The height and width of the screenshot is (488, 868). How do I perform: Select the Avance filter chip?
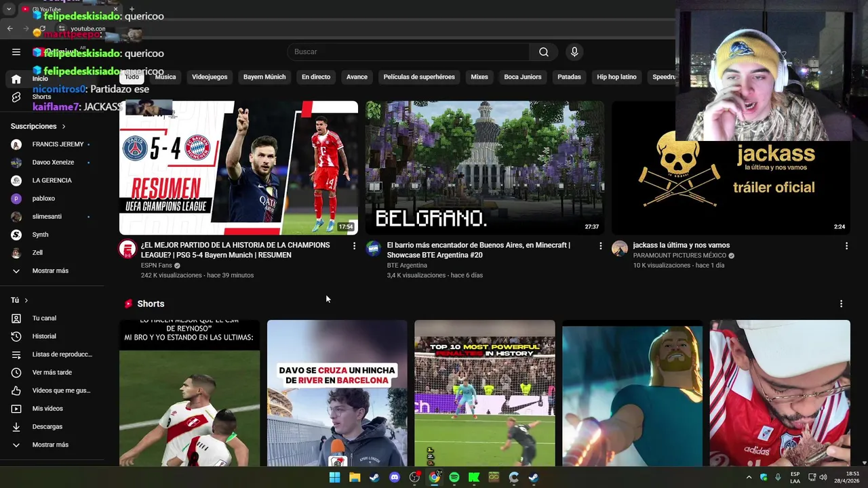[357, 77]
